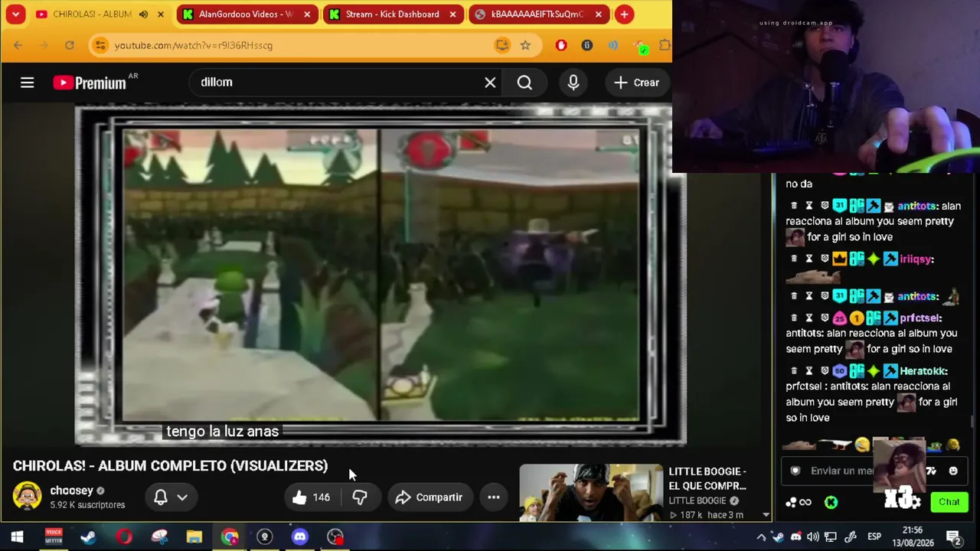This screenshot has width=980, height=551.
Task: Open the taskbar clock showing 21:56
Action: tap(912, 536)
